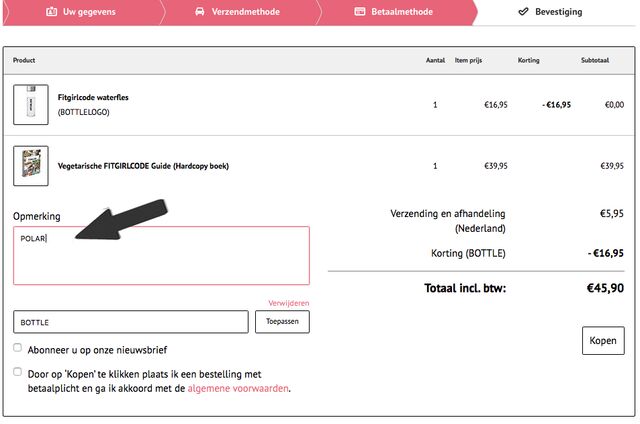Click the Fitgirlcode waterfles product name
The image size is (640, 424).
point(93,97)
